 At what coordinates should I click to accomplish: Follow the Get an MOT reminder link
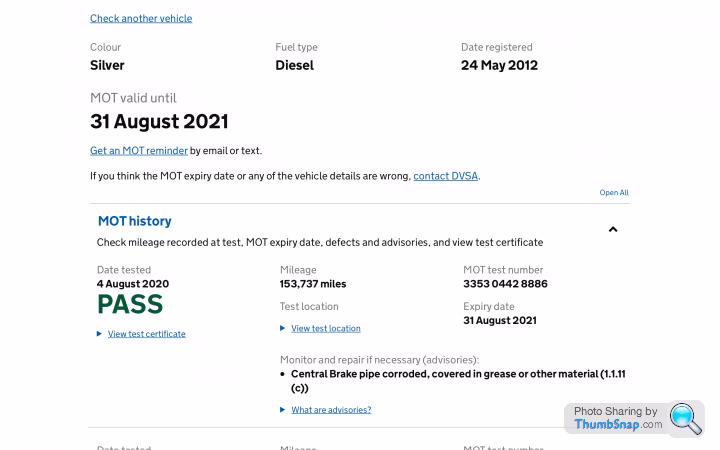(x=139, y=151)
